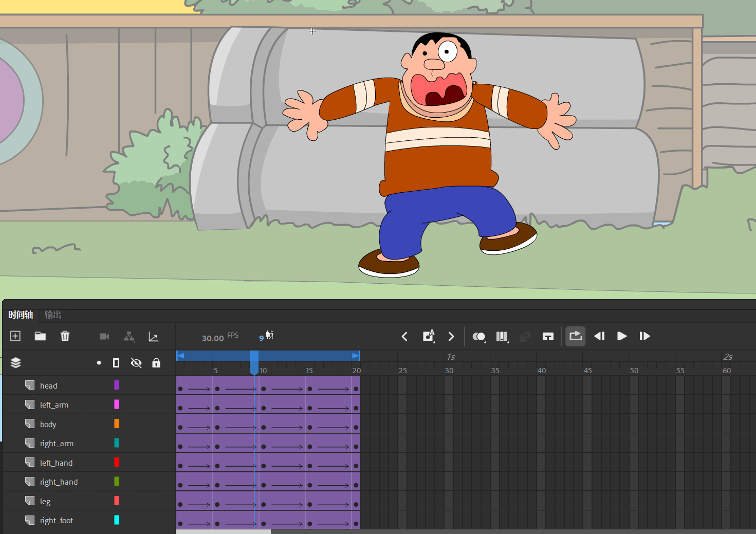Create a new layer folder
Image resolution: width=756 pixels, height=534 pixels.
pyautogui.click(x=40, y=336)
